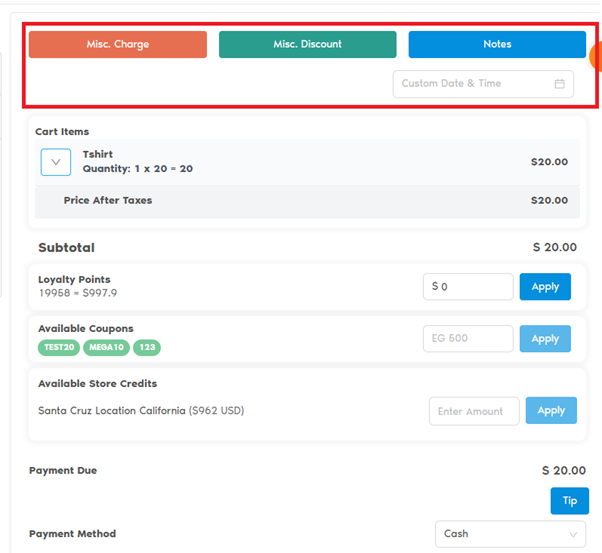Click the Subtotal label
602x553 pixels.
tap(66, 248)
